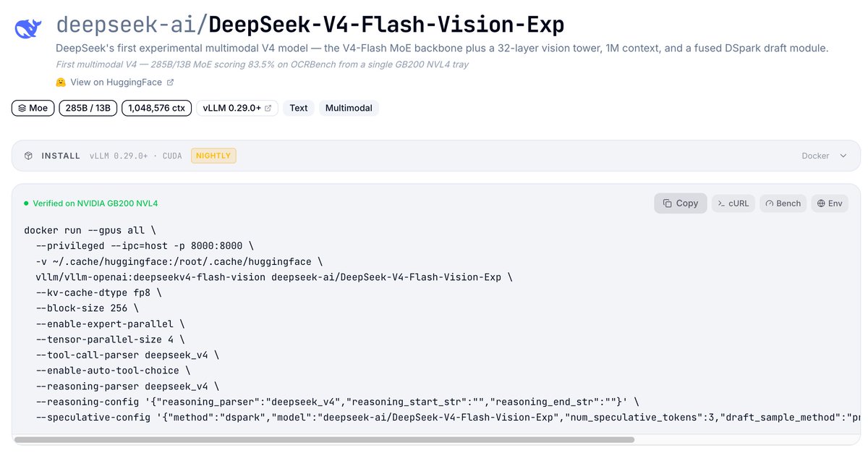Click the horizontal scrollbar under the command
The image size is (868, 456).
click(324, 439)
